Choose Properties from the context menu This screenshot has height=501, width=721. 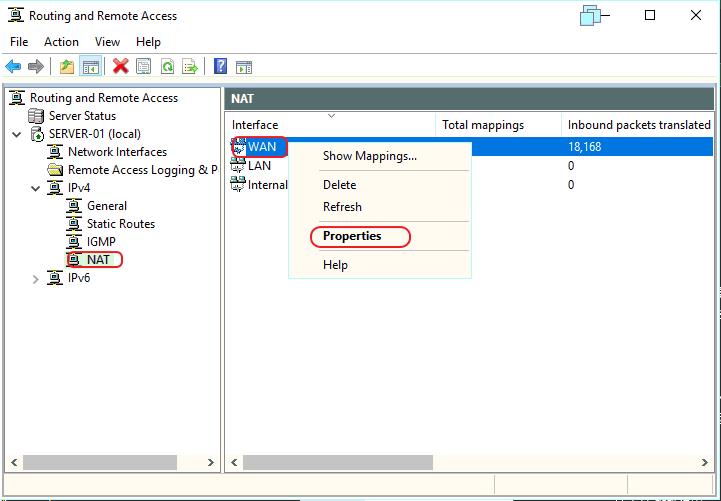click(x=352, y=236)
